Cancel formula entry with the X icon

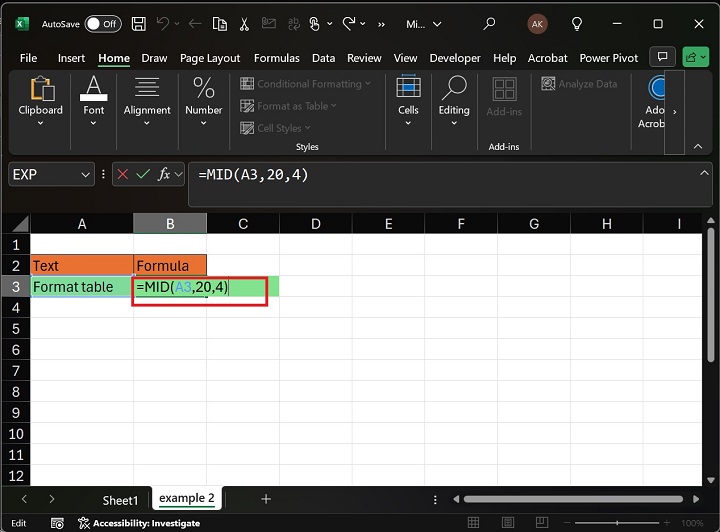(123, 174)
